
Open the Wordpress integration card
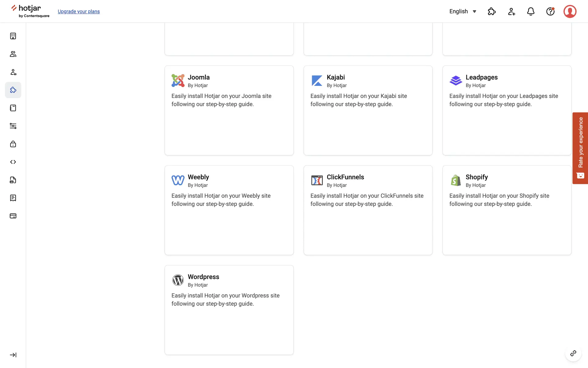pos(229,310)
